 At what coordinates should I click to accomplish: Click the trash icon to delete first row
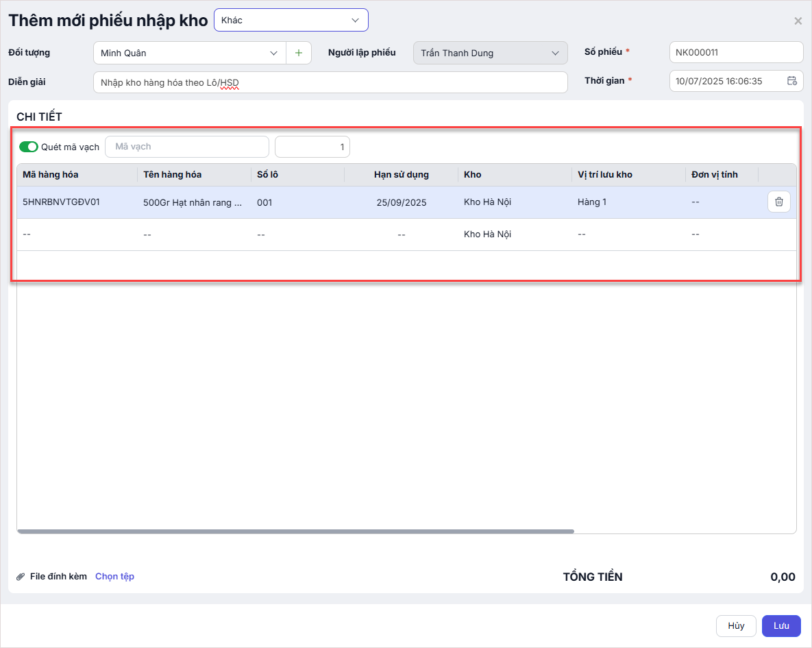[x=778, y=202]
